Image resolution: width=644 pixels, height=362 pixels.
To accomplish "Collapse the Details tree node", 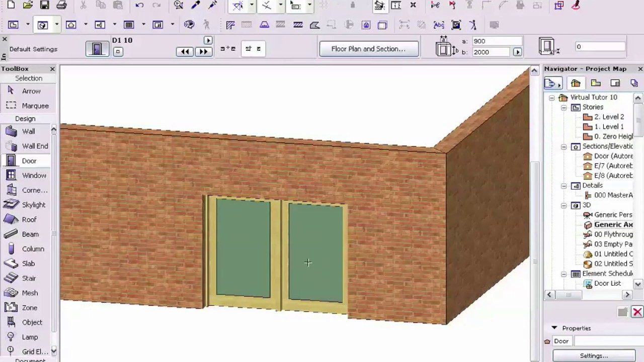I will [563, 186].
